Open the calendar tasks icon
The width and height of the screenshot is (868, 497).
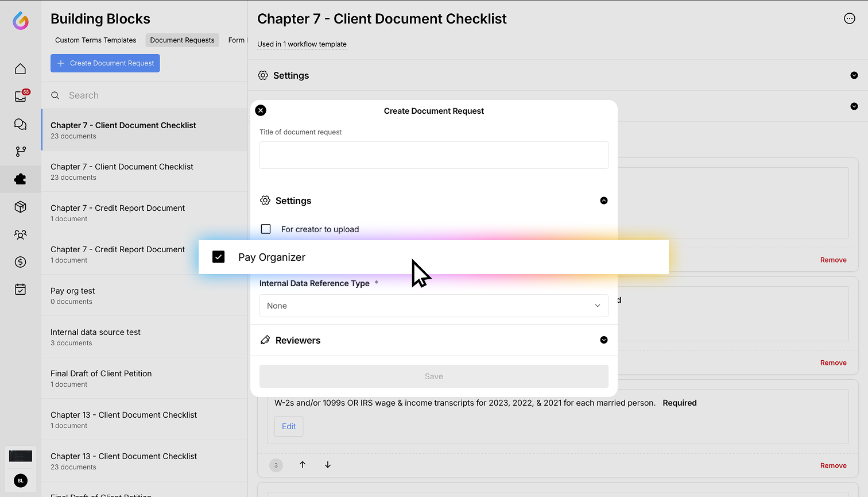tap(21, 290)
